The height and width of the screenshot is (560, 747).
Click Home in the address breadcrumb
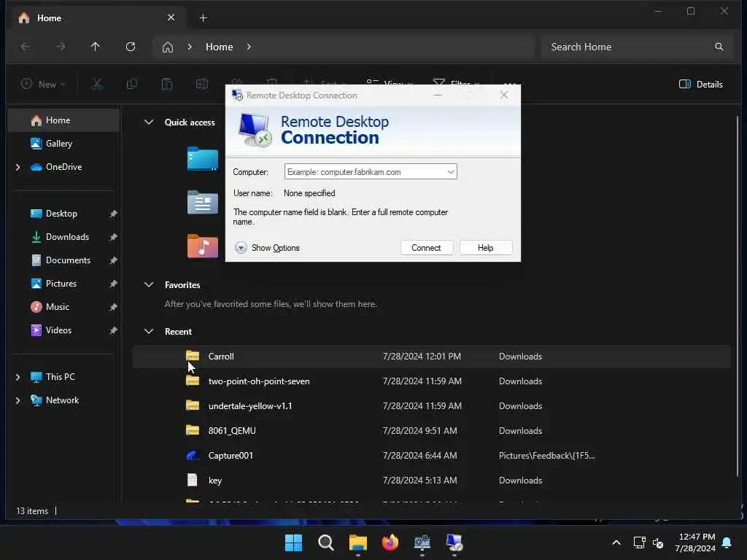tap(219, 47)
